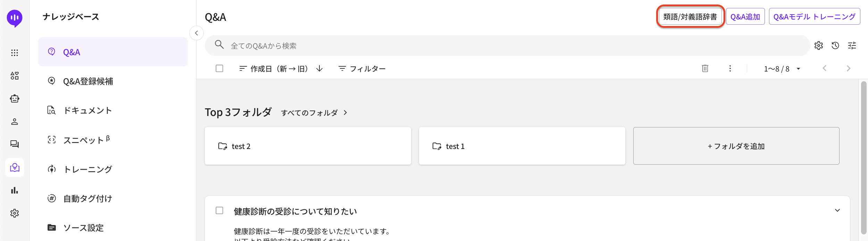Open Q&A登録候補 in sidebar menu
The image size is (868, 241).
tap(88, 81)
